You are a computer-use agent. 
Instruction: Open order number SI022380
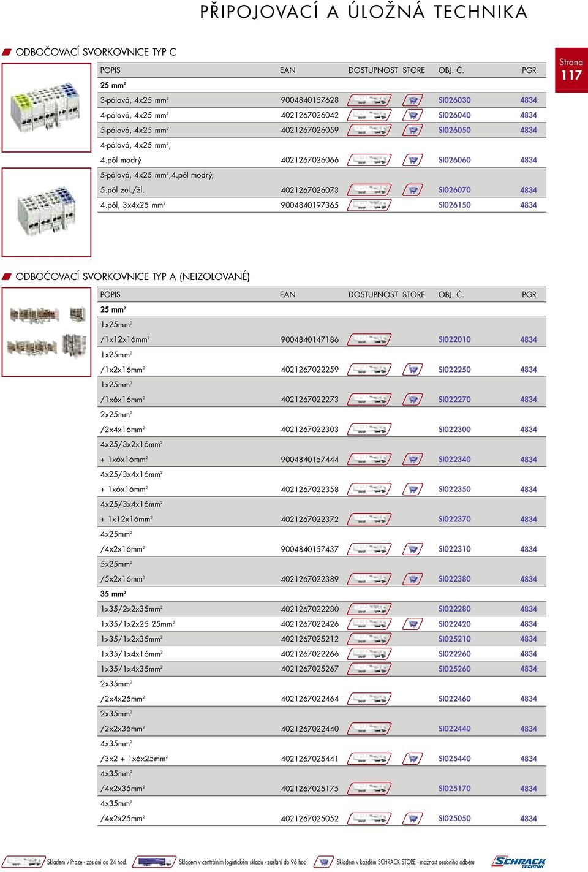coord(454,579)
